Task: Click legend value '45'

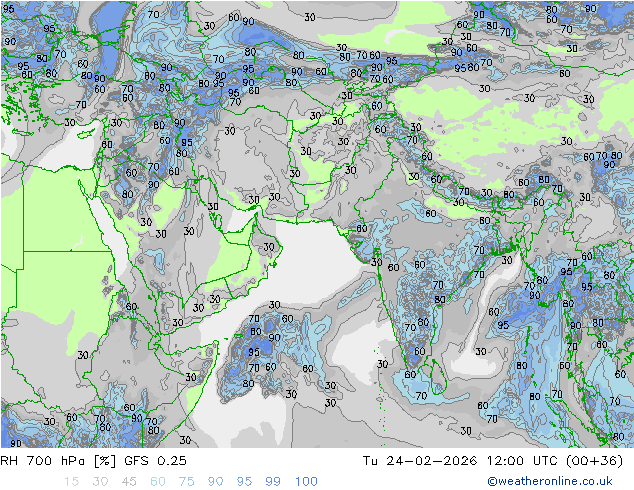Action: click(129, 482)
